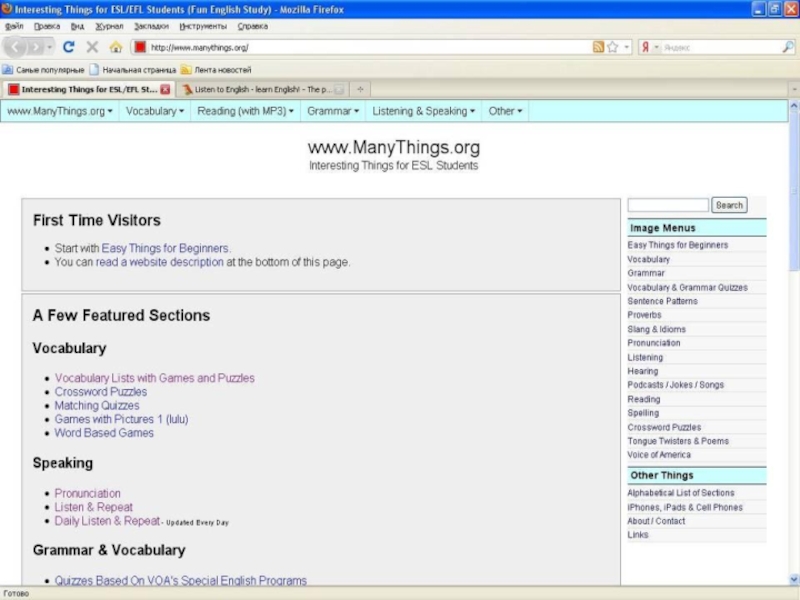Open sidebar Sentence Patterns link

click(662, 302)
